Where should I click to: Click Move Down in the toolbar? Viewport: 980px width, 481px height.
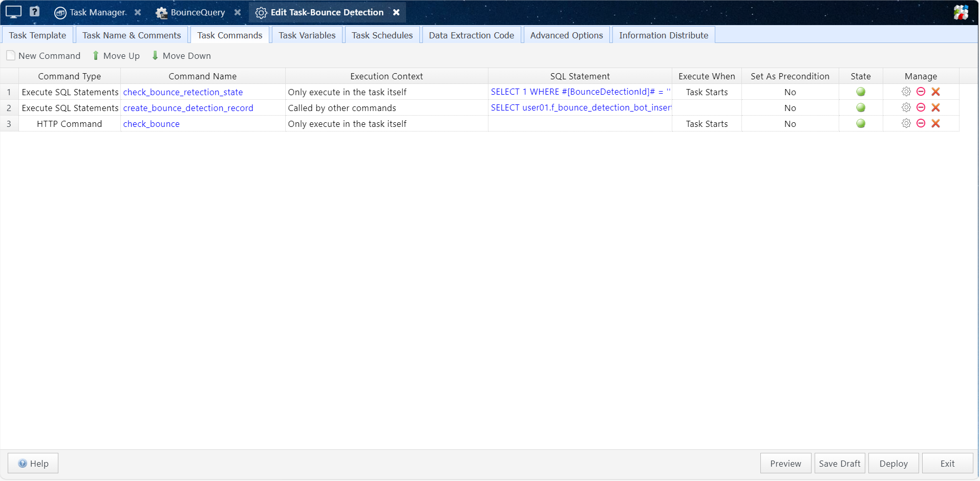181,56
